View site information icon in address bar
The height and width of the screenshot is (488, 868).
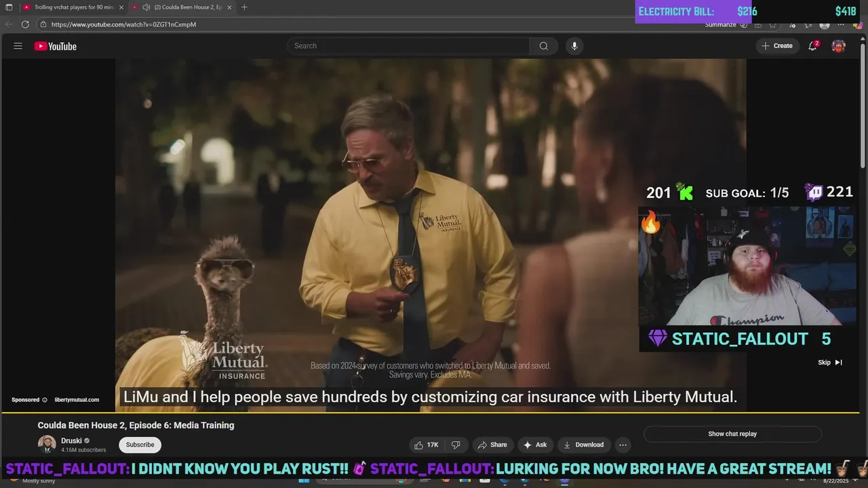tap(43, 24)
